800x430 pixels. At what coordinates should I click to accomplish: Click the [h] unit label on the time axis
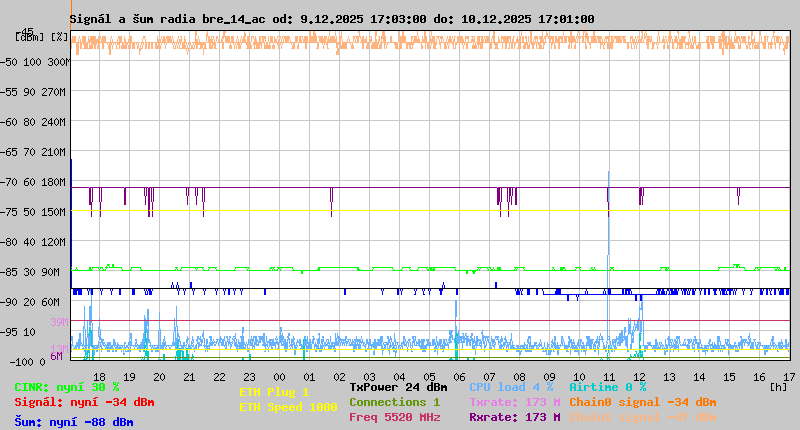point(777,386)
